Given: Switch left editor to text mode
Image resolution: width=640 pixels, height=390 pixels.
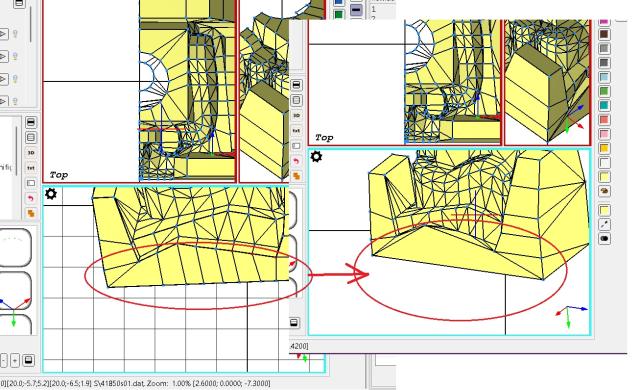Looking at the screenshot, I should 31,168.
